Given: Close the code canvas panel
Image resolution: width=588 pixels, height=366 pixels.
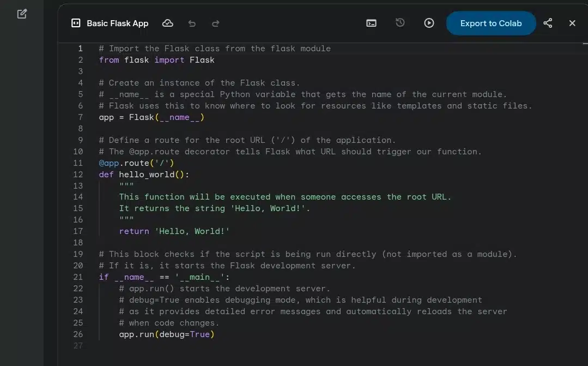Looking at the screenshot, I should 572,23.
